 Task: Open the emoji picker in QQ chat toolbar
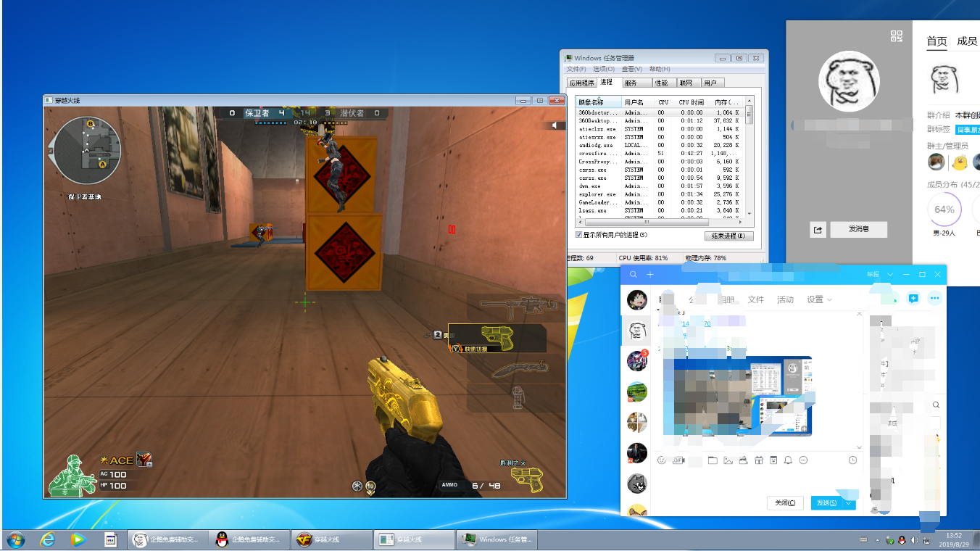(x=661, y=460)
